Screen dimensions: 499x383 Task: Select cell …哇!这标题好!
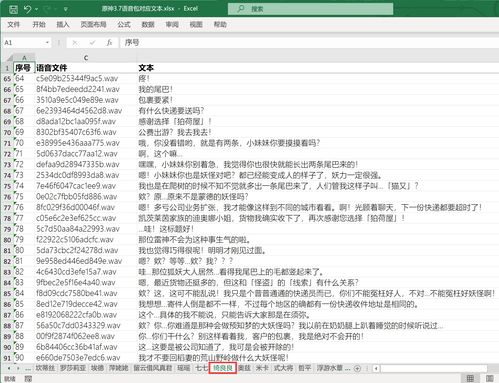pyautogui.click(x=318, y=229)
